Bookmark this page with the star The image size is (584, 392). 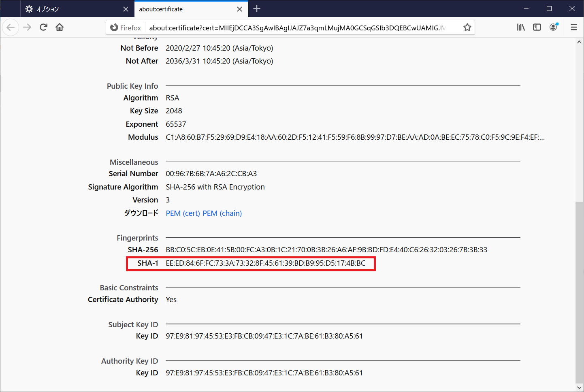[467, 27]
